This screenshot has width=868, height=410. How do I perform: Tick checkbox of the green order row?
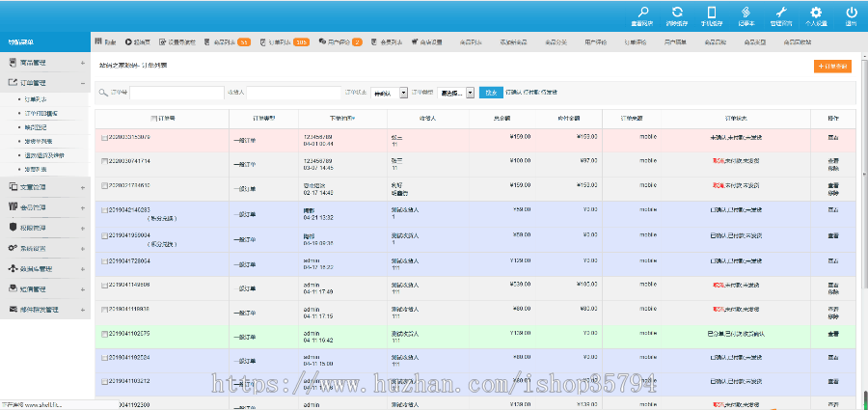(104, 334)
